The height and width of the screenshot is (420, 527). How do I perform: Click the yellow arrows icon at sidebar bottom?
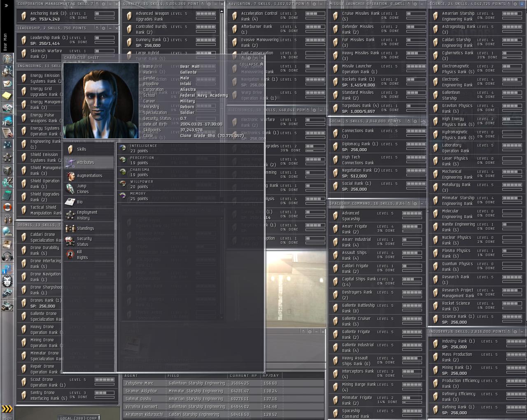[7, 409]
